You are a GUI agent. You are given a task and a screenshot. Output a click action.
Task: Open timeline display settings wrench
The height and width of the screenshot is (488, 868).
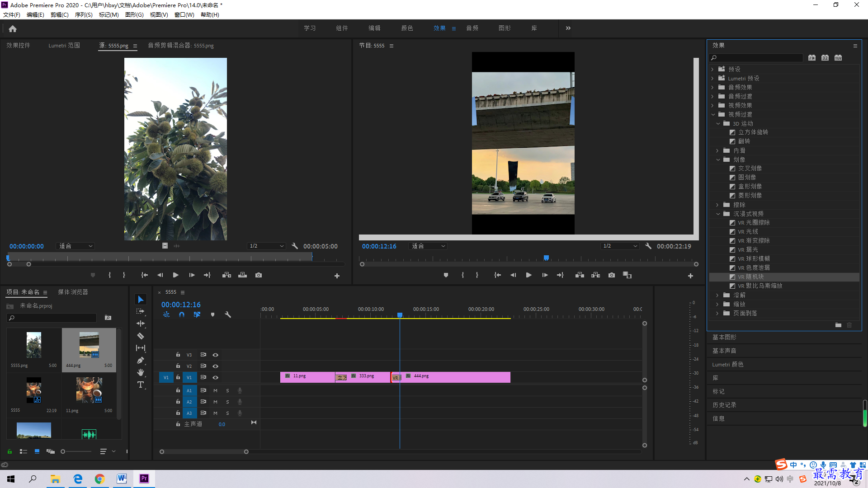click(x=228, y=314)
